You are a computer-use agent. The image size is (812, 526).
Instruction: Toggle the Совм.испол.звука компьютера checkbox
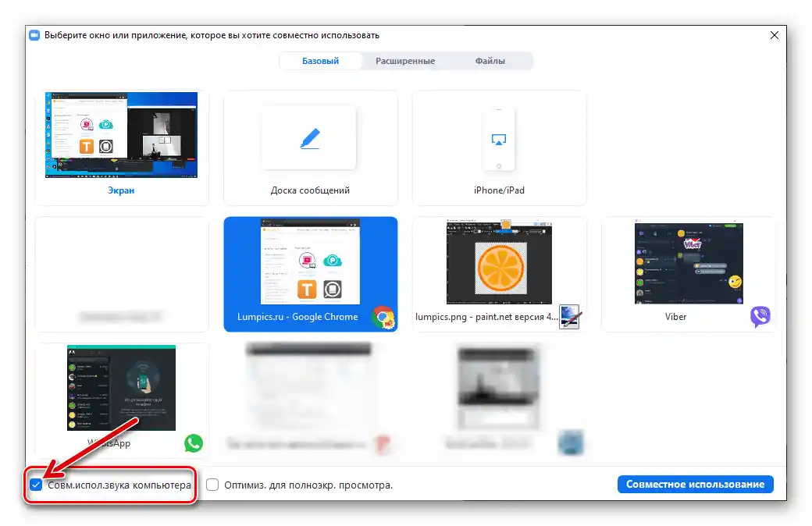pyautogui.click(x=36, y=485)
